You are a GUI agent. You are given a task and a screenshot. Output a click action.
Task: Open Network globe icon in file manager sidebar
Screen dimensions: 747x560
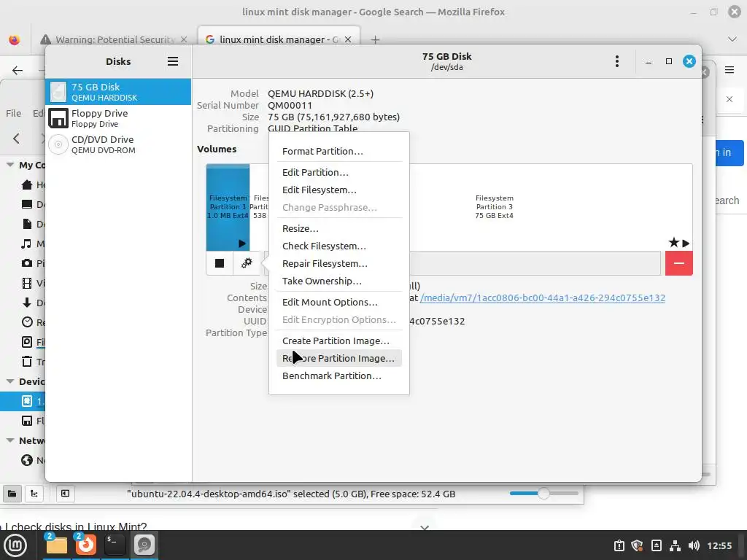(x=27, y=461)
